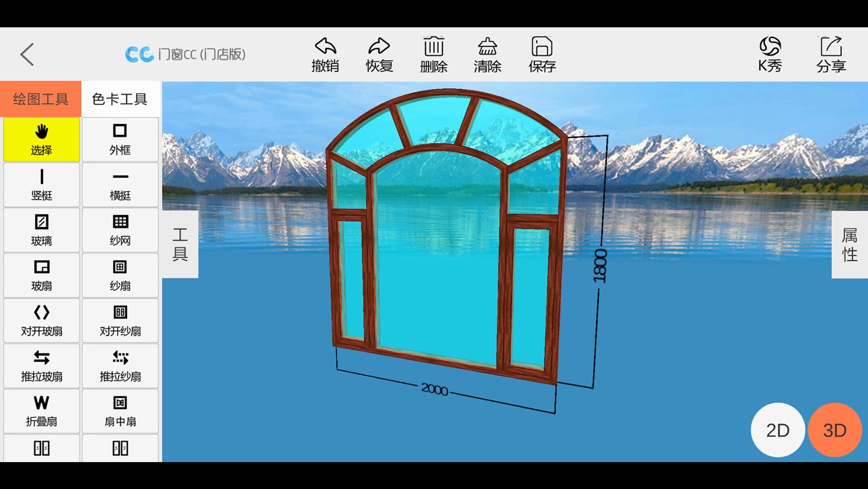Choose the 横梃 horizontal mullion tool
Image resolution: width=868 pixels, height=489 pixels.
pos(120,185)
